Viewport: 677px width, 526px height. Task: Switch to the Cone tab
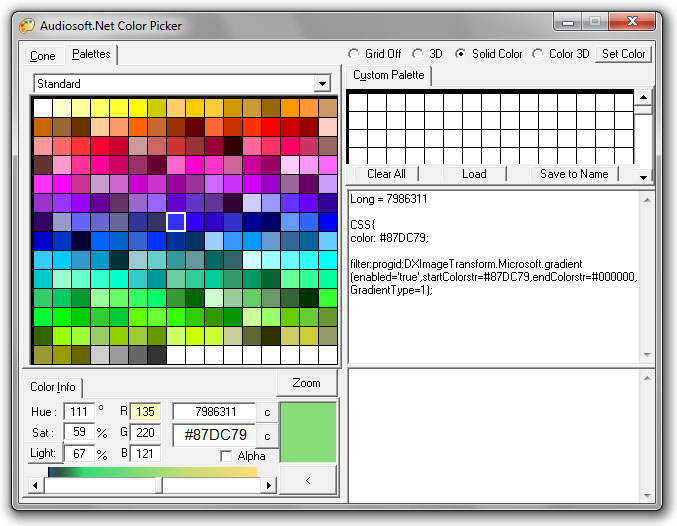coord(43,56)
